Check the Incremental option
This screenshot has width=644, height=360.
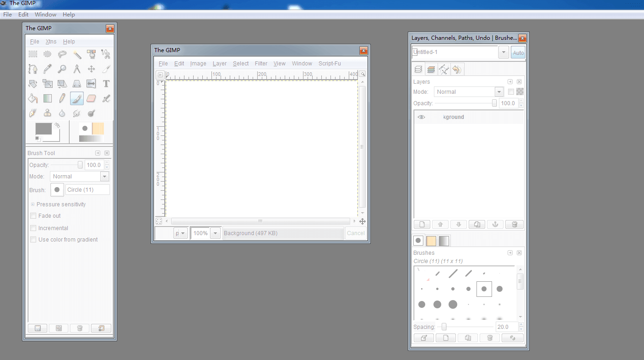point(33,228)
